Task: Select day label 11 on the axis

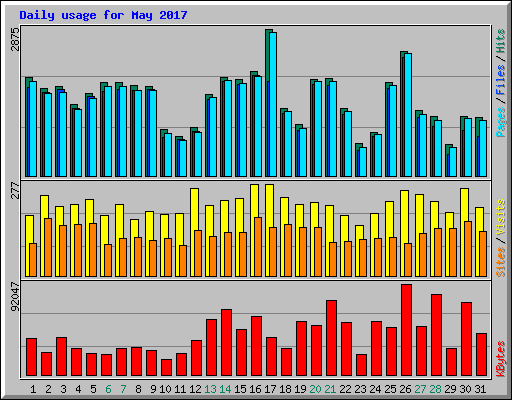Action: click(x=180, y=389)
